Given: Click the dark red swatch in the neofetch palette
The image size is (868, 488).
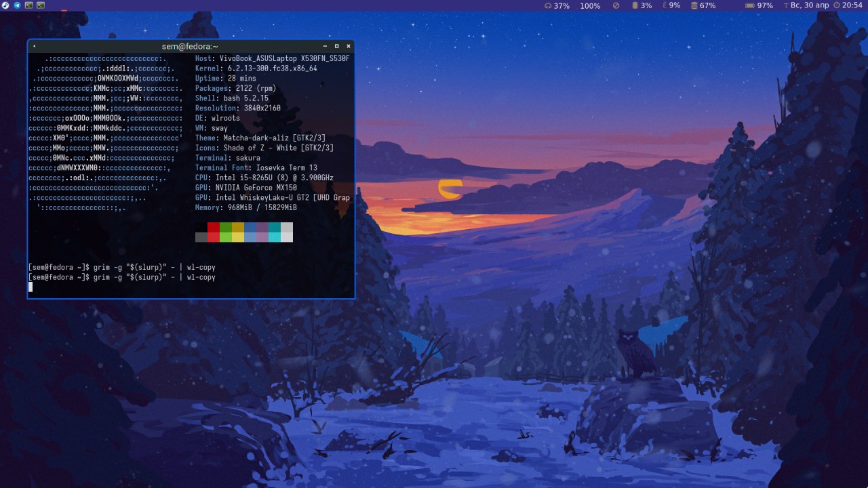Looking at the screenshot, I should pos(214,227).
